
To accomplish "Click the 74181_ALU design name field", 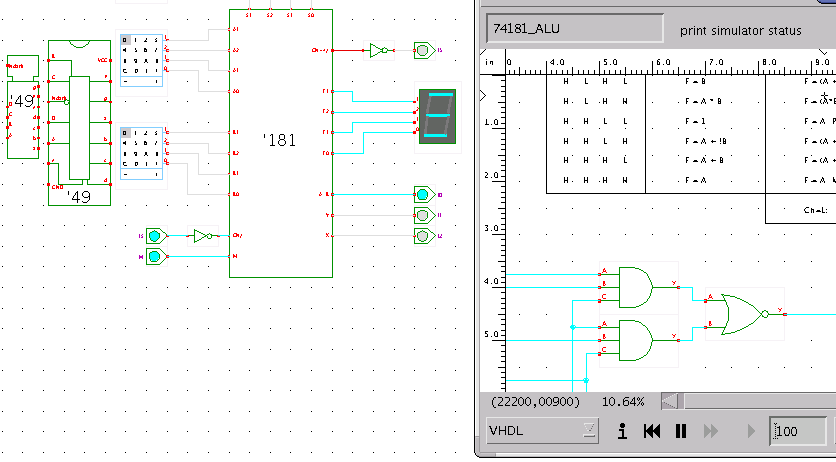I will pos(574,29).
